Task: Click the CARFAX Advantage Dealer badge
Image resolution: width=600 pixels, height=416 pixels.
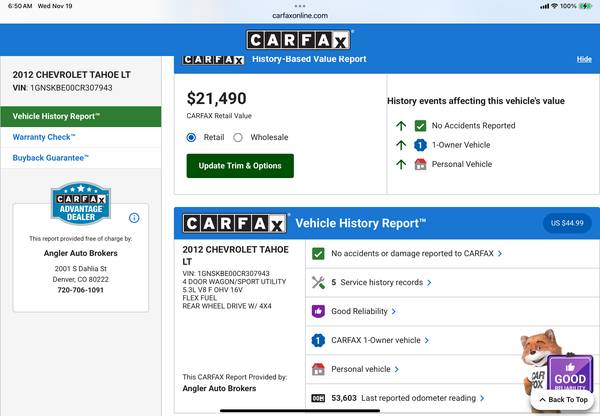Action: tap(80, 205)
